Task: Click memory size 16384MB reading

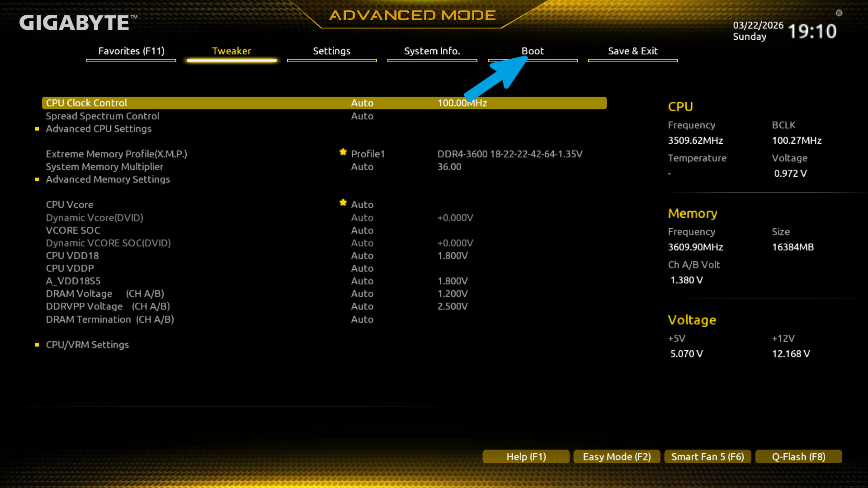Action: [793, 247]
